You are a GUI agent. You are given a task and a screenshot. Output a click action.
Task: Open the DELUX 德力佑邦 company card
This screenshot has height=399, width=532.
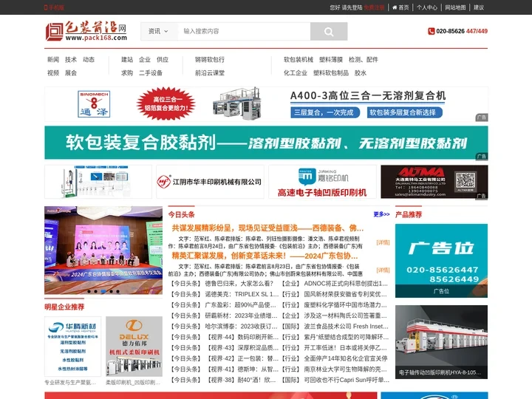(134, 347)
